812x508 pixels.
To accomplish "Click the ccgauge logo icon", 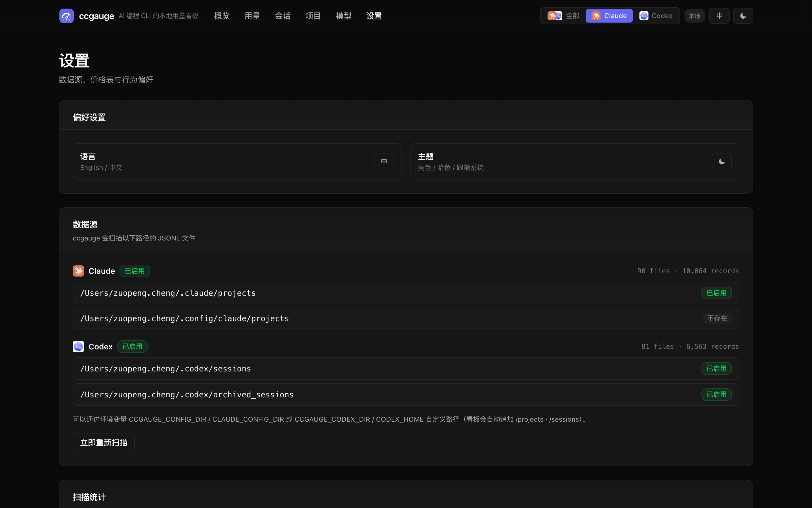I will click(67, 16).
